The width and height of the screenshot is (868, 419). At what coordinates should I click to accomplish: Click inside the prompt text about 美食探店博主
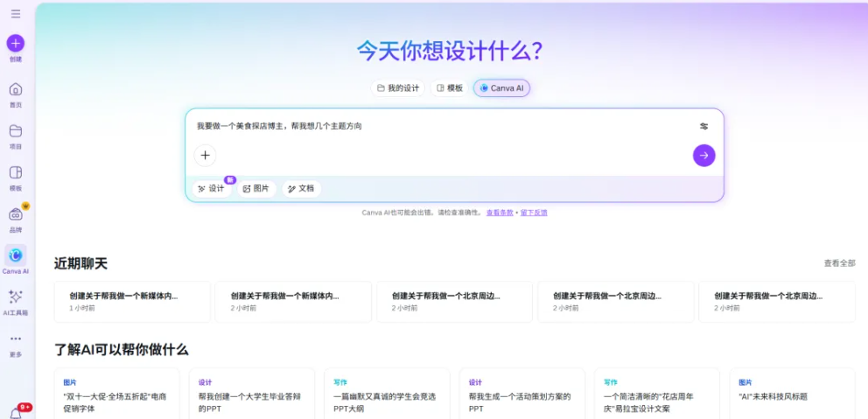[279, 126]
